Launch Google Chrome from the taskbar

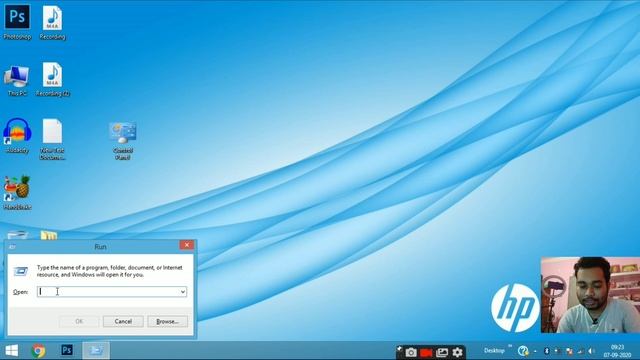[38, 351]
